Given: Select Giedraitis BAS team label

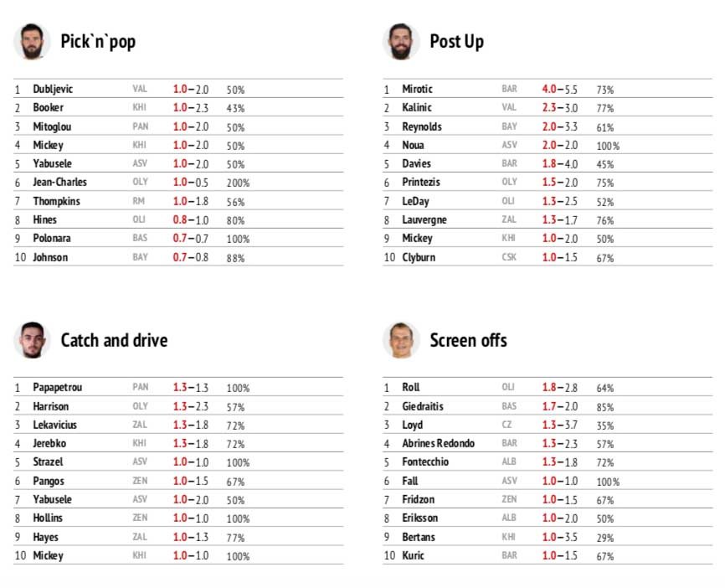Looking at the screenshot, I should (x=509, y=406).
